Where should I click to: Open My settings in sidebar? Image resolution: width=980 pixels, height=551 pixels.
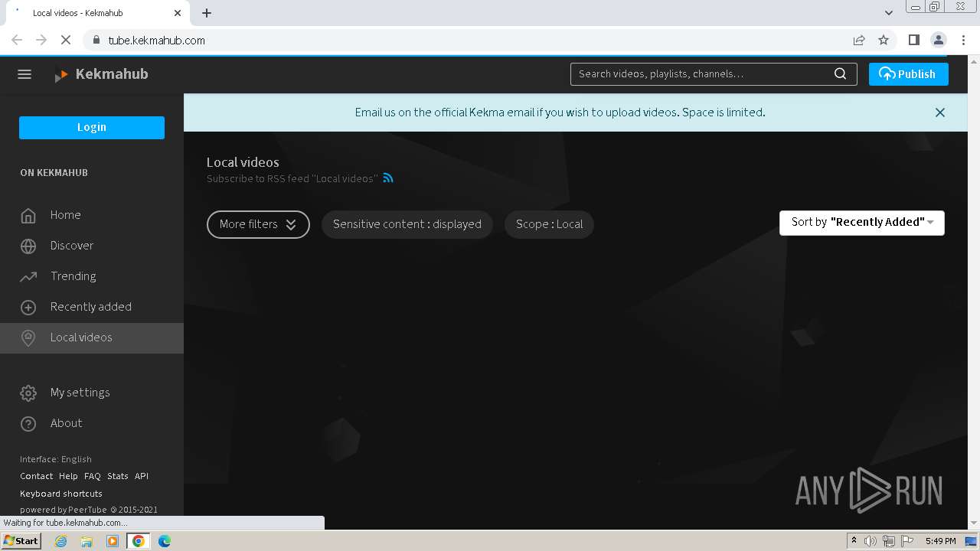tap(92, 393)
